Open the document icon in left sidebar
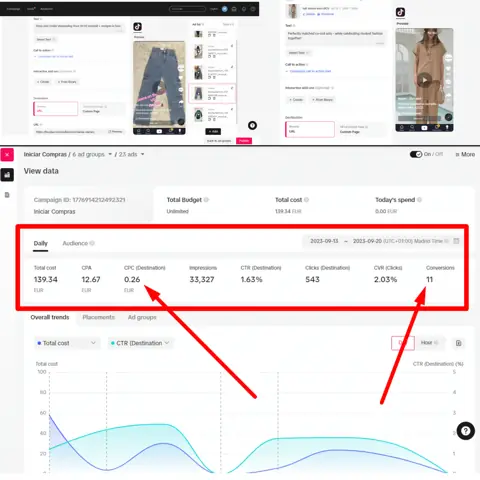 pos(7,195)
